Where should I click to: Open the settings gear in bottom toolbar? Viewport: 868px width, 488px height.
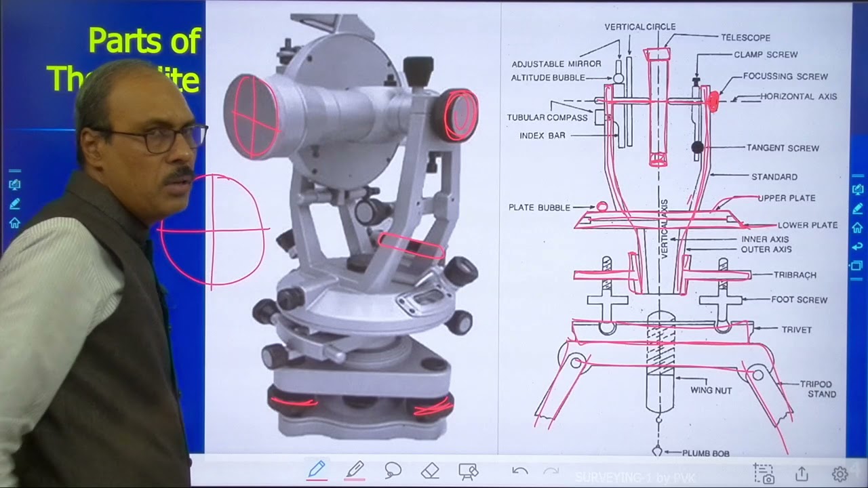pyautogui.click(x=840, y=474)
